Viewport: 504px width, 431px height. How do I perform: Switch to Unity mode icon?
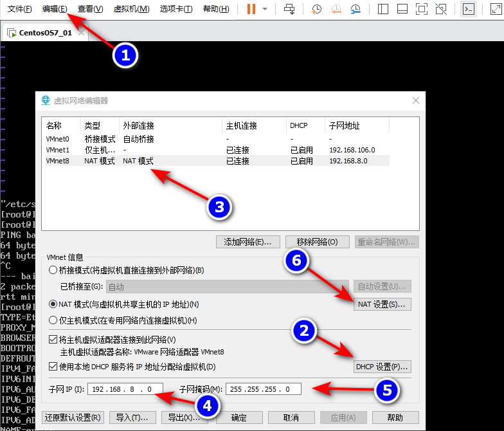441,9
